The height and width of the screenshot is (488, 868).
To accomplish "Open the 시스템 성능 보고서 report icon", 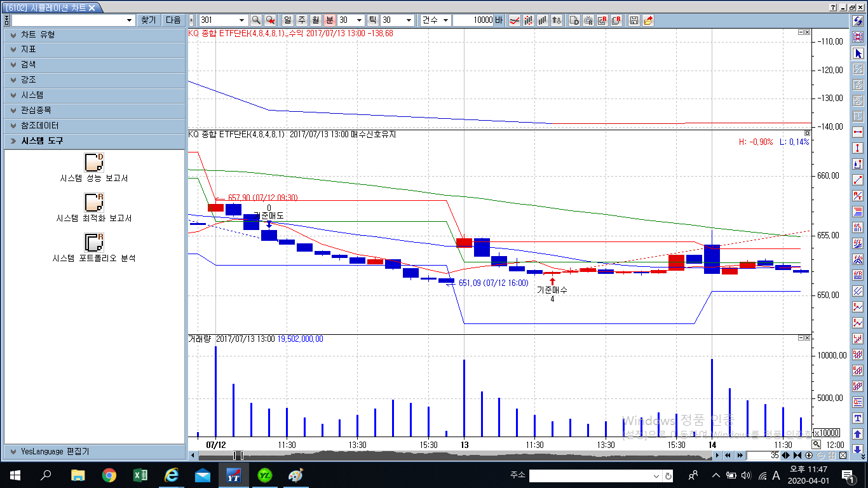I will 94,163.
